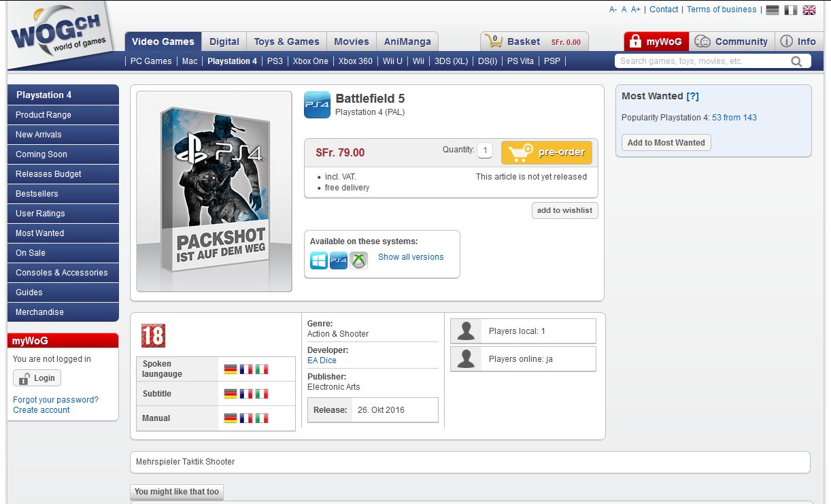Click the Quantity input field

[x=485, y=150]
